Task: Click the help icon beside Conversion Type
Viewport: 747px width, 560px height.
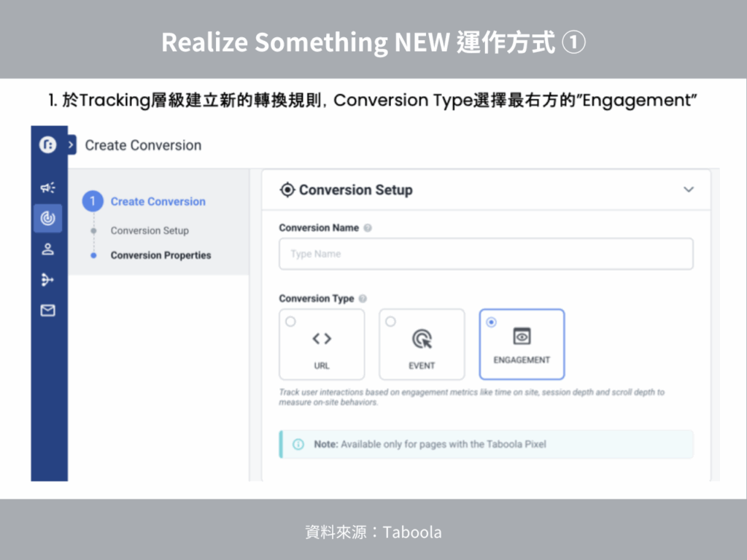Action: coord(363,298)
